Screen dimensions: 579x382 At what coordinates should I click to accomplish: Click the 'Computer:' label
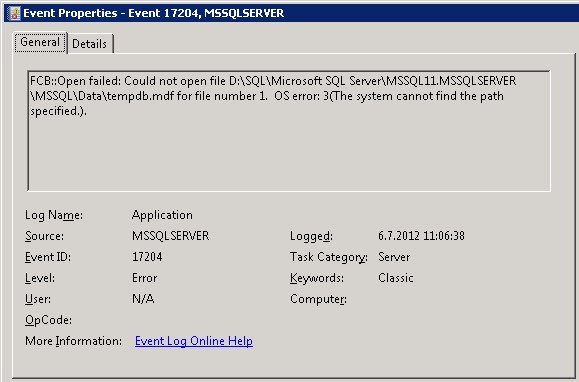(x=318, y=299)
